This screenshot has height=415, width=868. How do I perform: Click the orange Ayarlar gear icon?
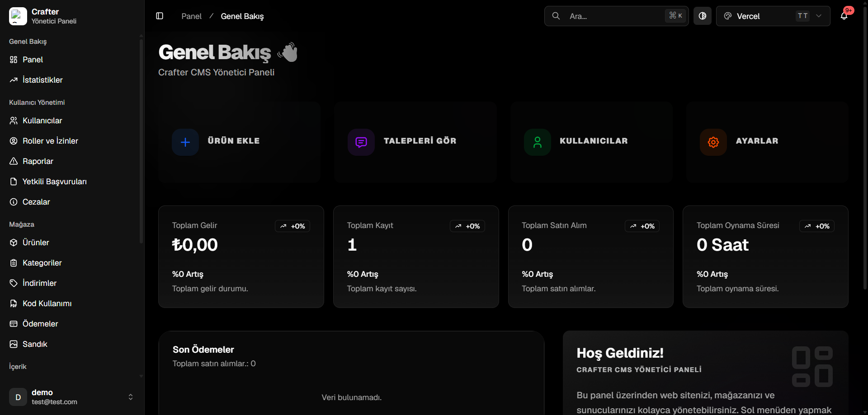click(x=713, y=142)
